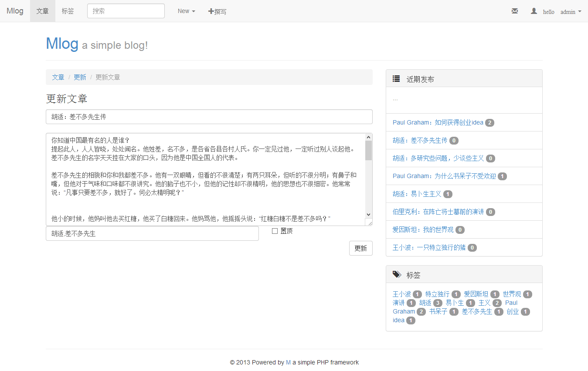This screenshot has height=371, width=588.
Task: Click the article title input field
Action: click(209, 117)
